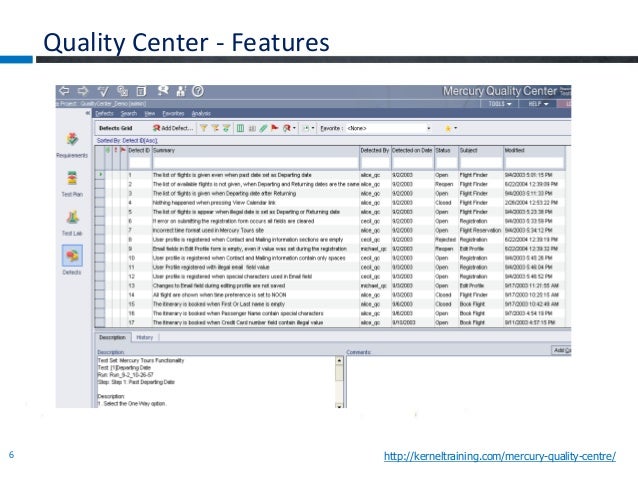Click the 'michael_qc' cell in row 13
Screen dimensions: 638x479
(374, 286)
